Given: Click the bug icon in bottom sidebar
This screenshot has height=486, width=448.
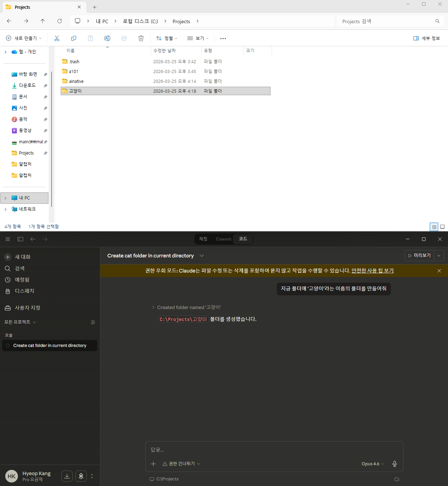Looking at the screenshot, I should click(x=81, y=476).
